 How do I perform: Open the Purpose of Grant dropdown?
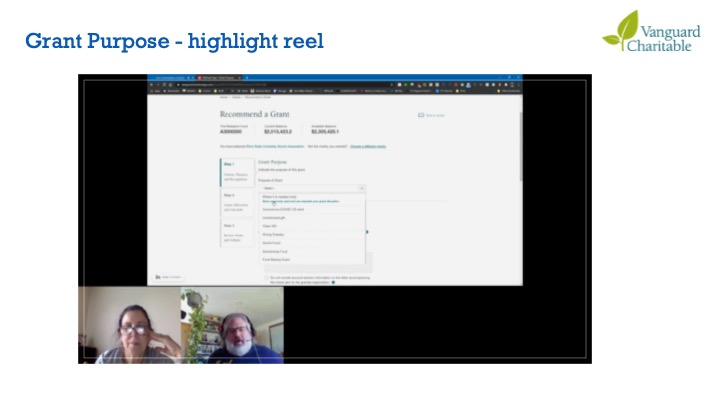(x=312, y=188)
